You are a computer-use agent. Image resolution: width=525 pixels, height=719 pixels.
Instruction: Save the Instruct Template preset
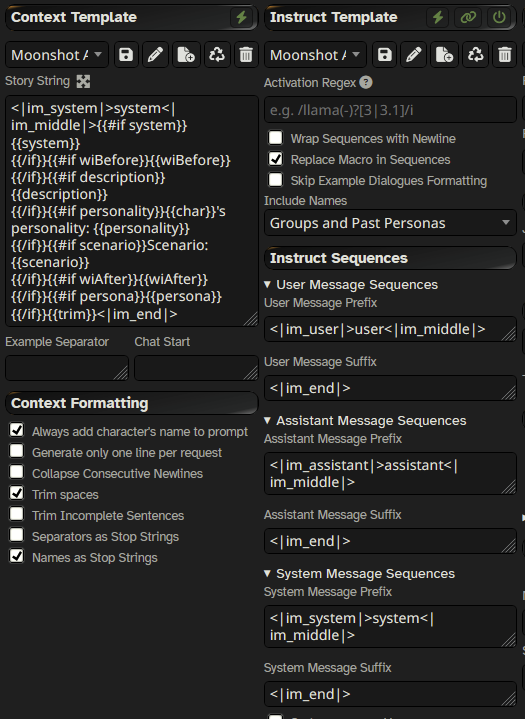point(385,55)
